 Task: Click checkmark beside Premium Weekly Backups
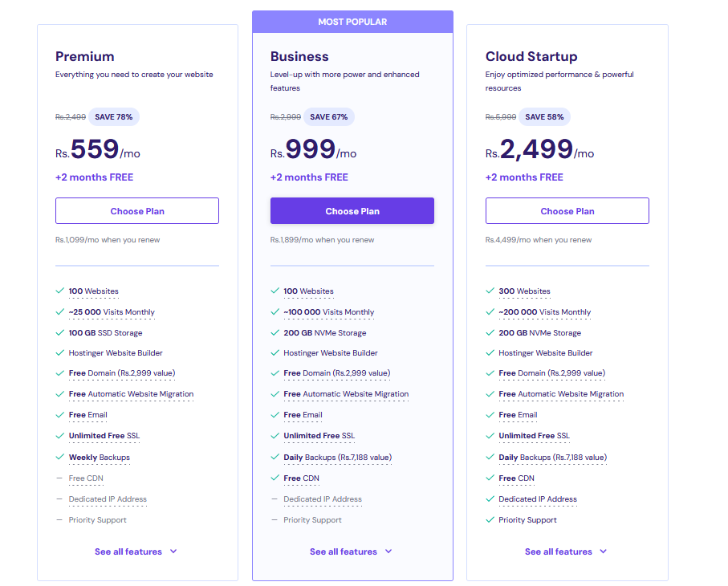click(60, 458)
